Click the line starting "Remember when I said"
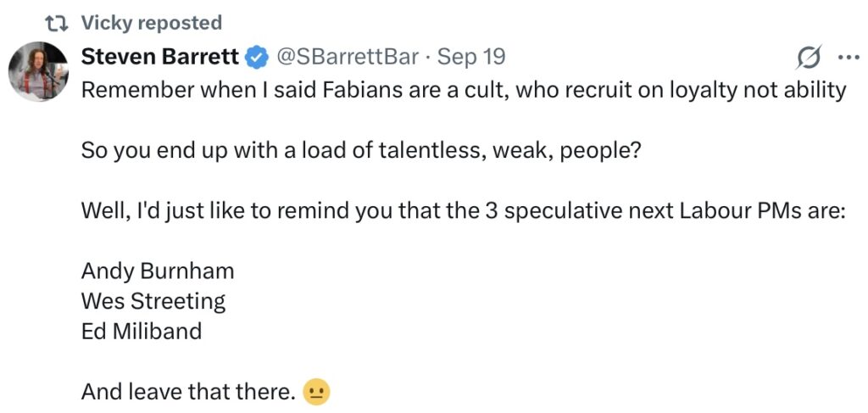 point(464,90)
